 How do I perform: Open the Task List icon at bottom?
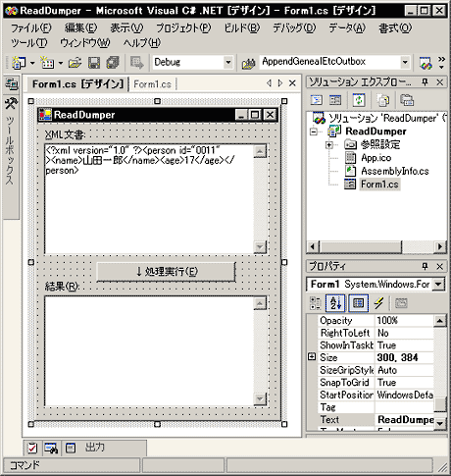coord(32,448)
